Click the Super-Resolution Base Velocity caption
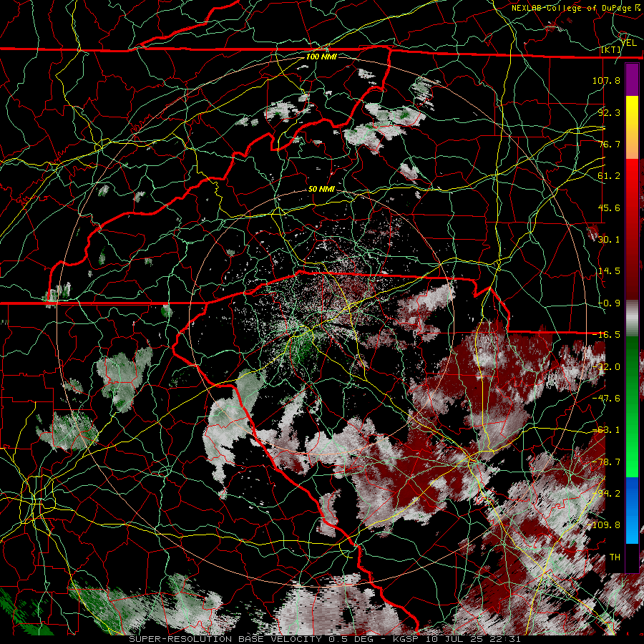 coord(325,639)
